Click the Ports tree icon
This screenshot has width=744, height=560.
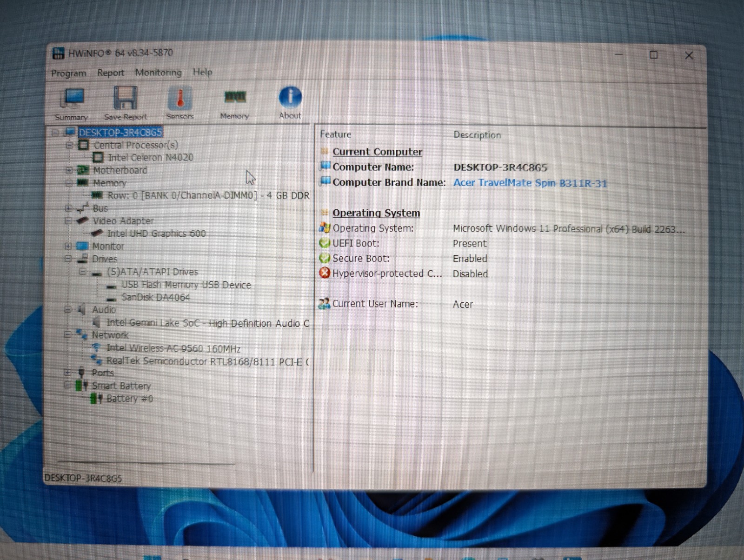click(82, 373)
